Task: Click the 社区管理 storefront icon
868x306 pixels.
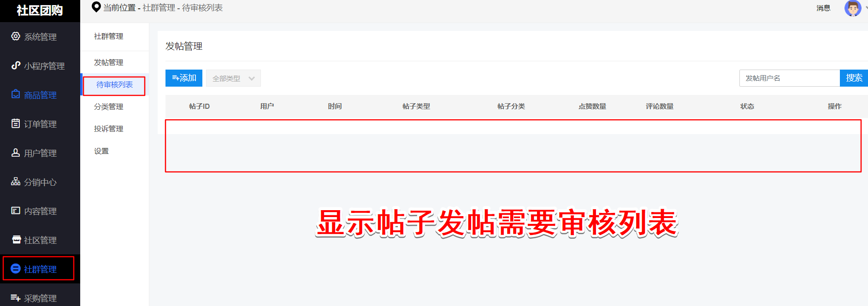Action: tap(16, 240)
